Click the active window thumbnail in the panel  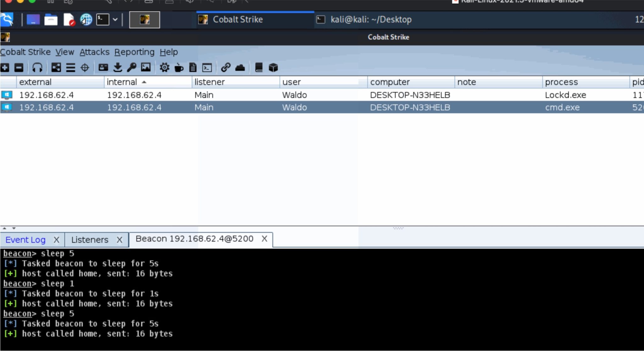pyautogui.click(x=145, y=20)
